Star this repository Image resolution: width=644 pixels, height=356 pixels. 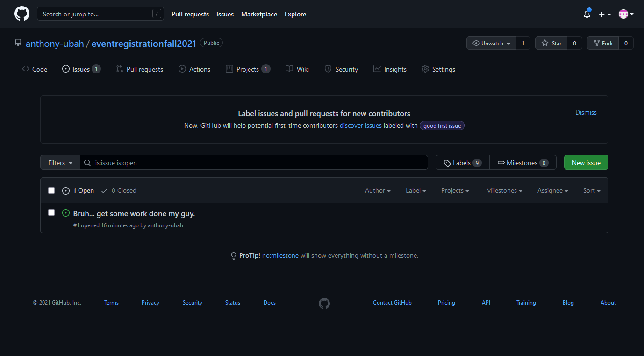(x=551, y=43)
